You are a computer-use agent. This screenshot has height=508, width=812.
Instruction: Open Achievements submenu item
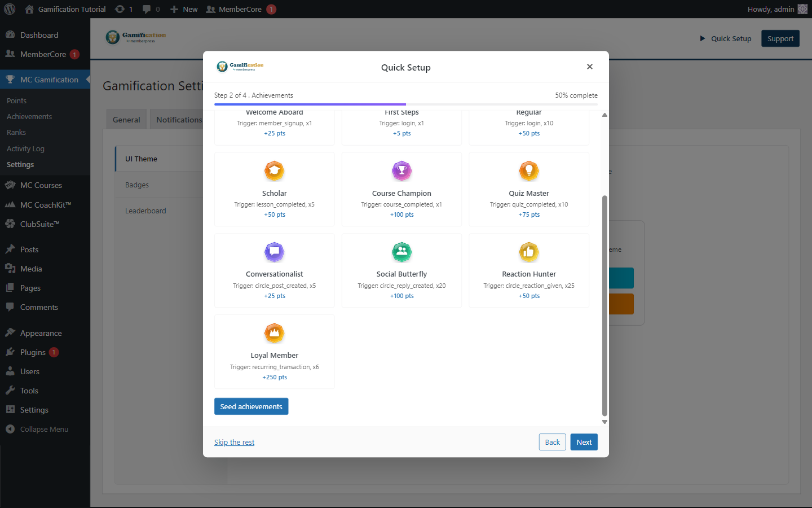29,116
